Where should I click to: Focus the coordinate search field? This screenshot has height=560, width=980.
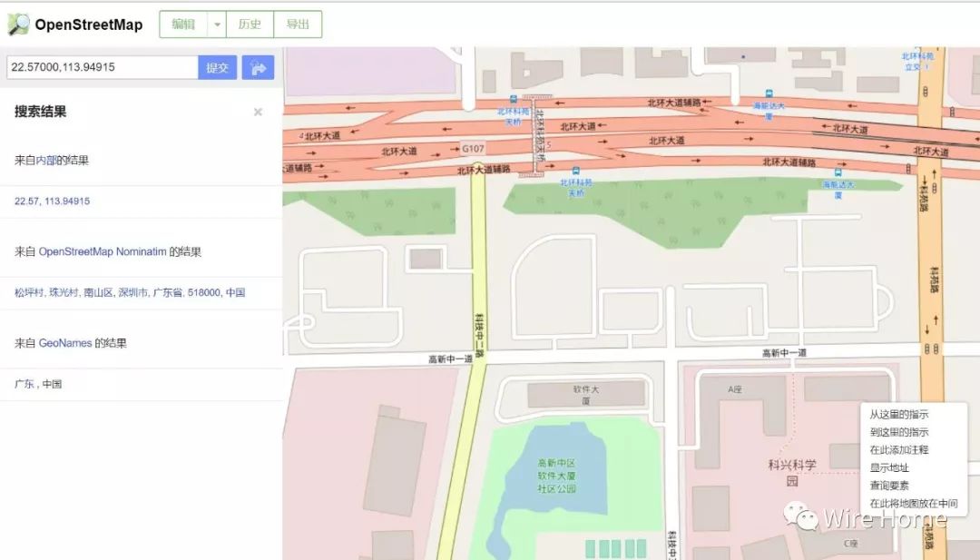tap(103, 67)
